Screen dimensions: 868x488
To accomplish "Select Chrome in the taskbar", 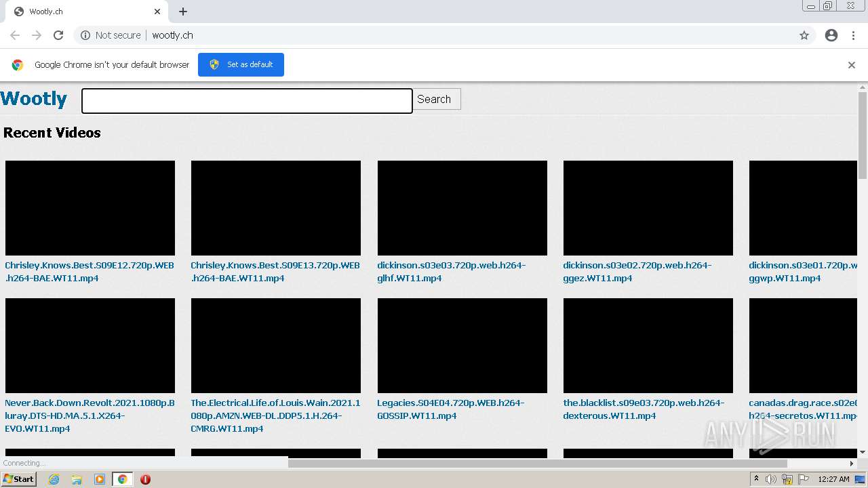I will tap(122, 479).
